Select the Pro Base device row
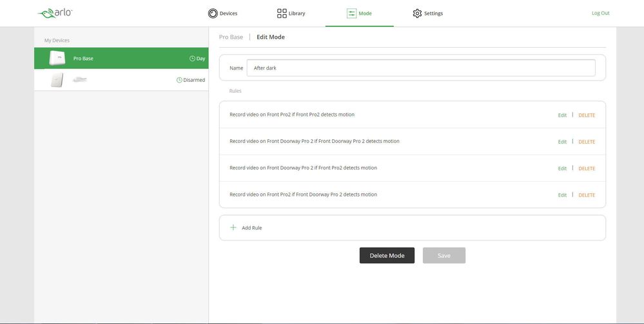The width and height of the screenshot is (644, 324). (x=121, y=59)
